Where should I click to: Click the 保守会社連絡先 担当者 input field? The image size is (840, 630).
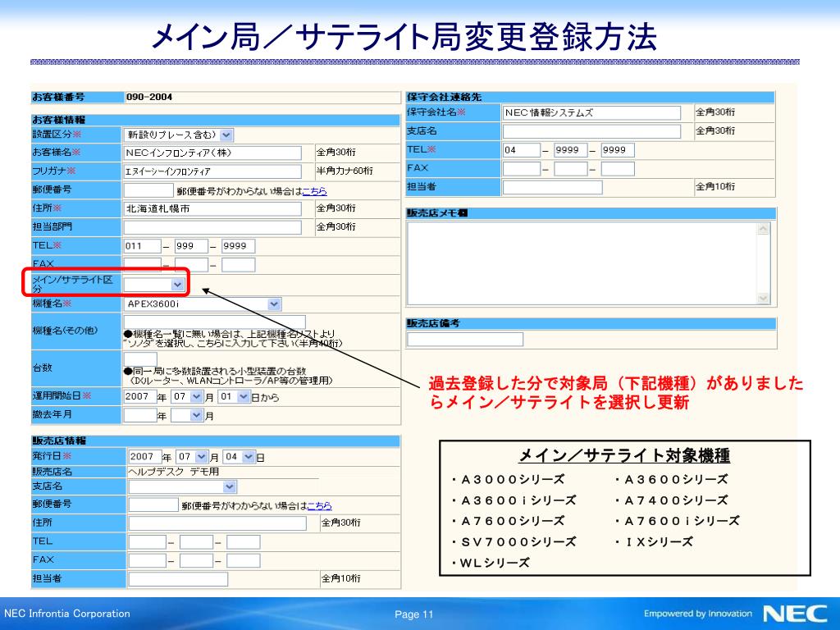click(552, 188)
